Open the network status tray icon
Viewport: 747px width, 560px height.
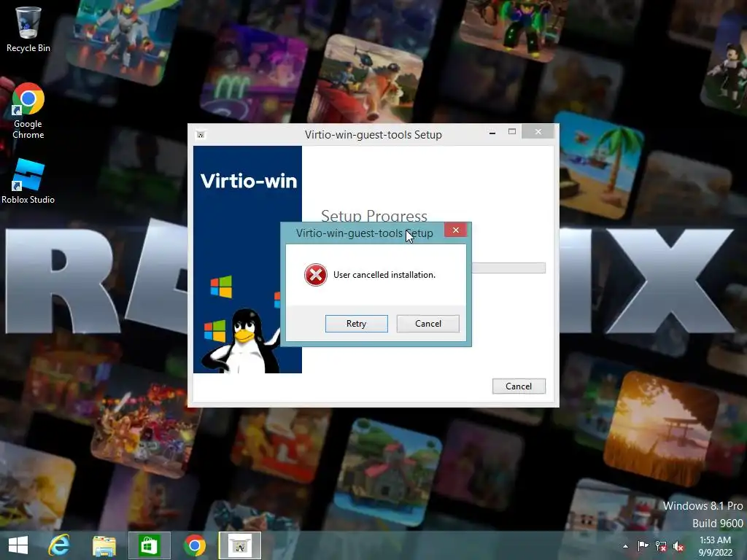[x=661, y=546]
